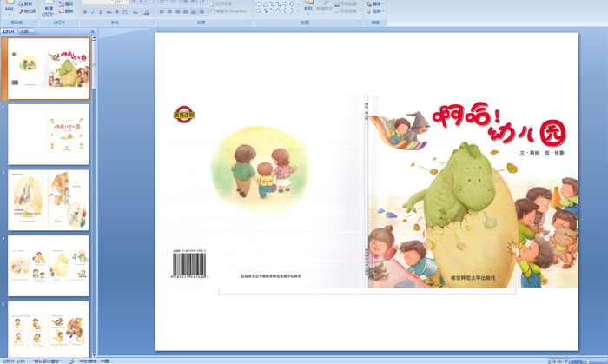The width and height of the screenshot is (608, 364).
Task: Open the Shape Effects (形状效果) menu
Action: [x=347, y=10]
